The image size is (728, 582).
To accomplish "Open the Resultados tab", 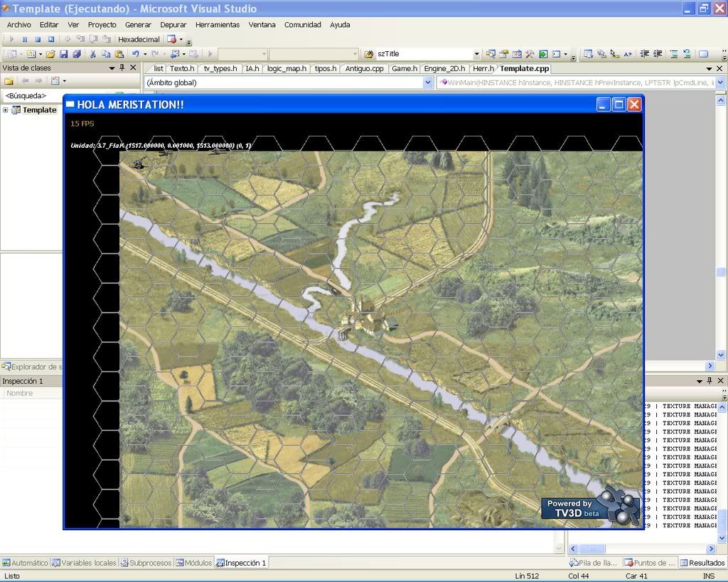I will tap(702, 563).
